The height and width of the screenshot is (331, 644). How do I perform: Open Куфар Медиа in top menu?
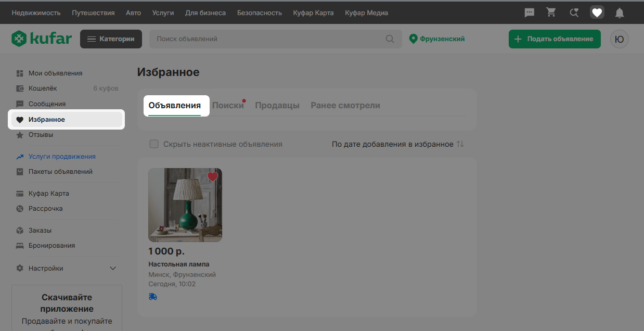coord(366,12)
